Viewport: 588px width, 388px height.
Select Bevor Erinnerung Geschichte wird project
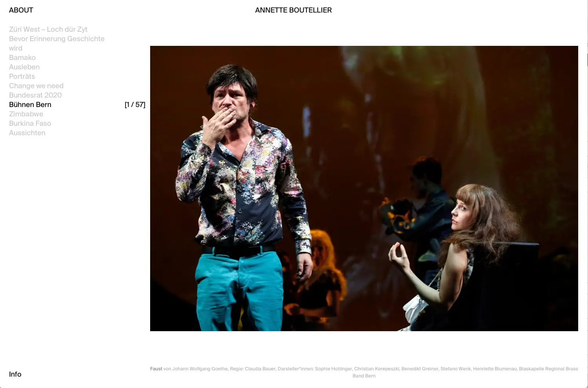[57, 44]
